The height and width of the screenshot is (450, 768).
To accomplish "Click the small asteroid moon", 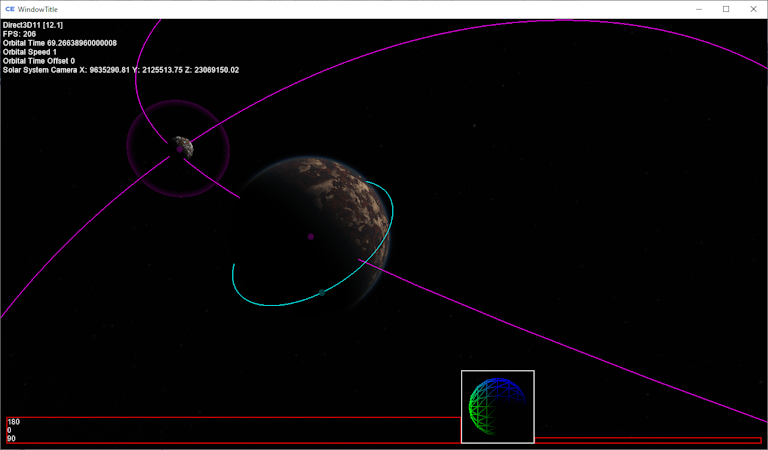I will (x=181, y=148).
